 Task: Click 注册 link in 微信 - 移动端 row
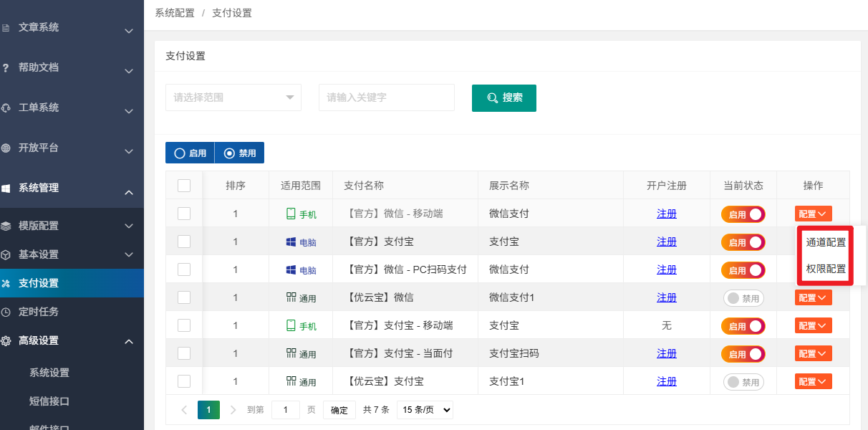pyautogui.click(x=667, y=214)
